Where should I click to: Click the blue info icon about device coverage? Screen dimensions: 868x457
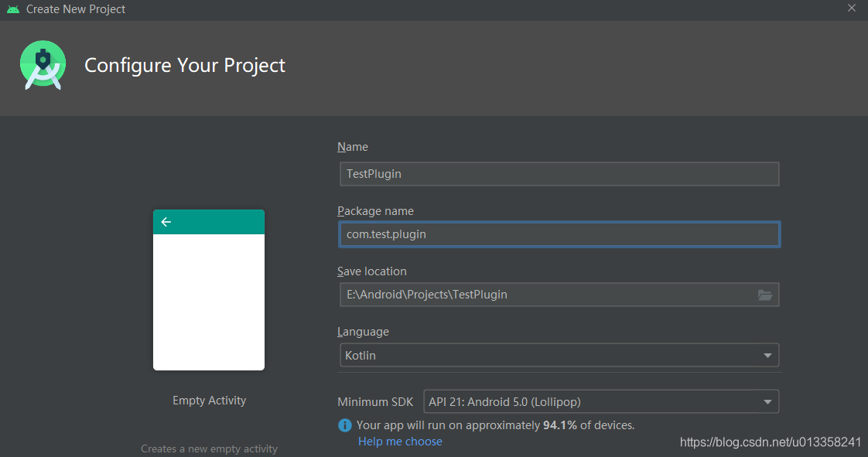point(344,425)
